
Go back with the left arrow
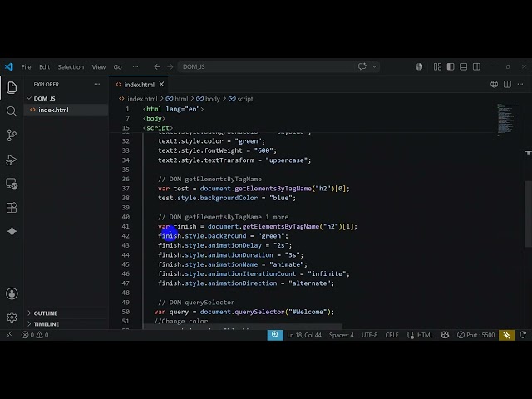coord(157,66)
